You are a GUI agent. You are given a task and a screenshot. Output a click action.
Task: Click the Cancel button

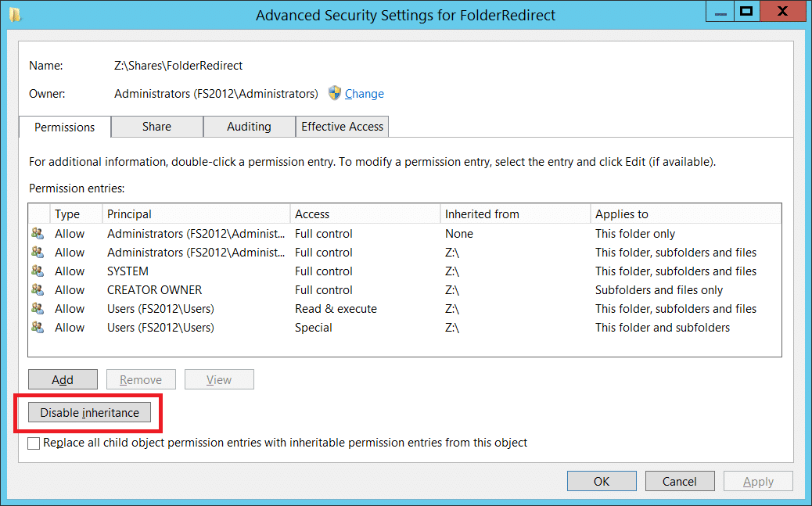(x=680, y=481)
